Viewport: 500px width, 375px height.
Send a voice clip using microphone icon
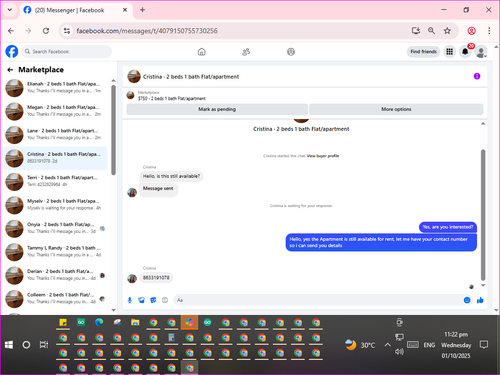(130, 300)
